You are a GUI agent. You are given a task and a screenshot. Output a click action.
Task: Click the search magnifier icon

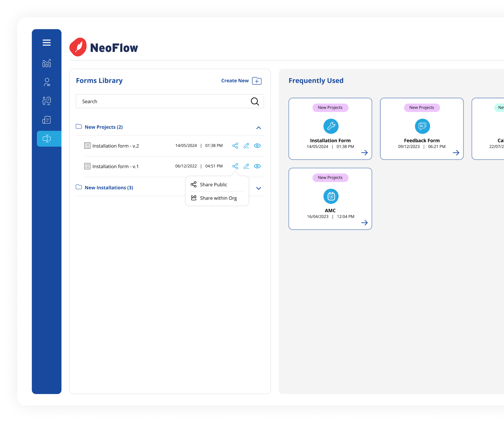(x=255, y=101)
